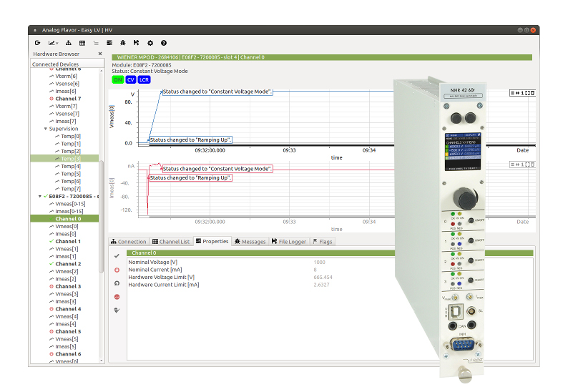
Task: Click Hardware Voltage Limit value 665.454
Action: [x=323, y=277]
